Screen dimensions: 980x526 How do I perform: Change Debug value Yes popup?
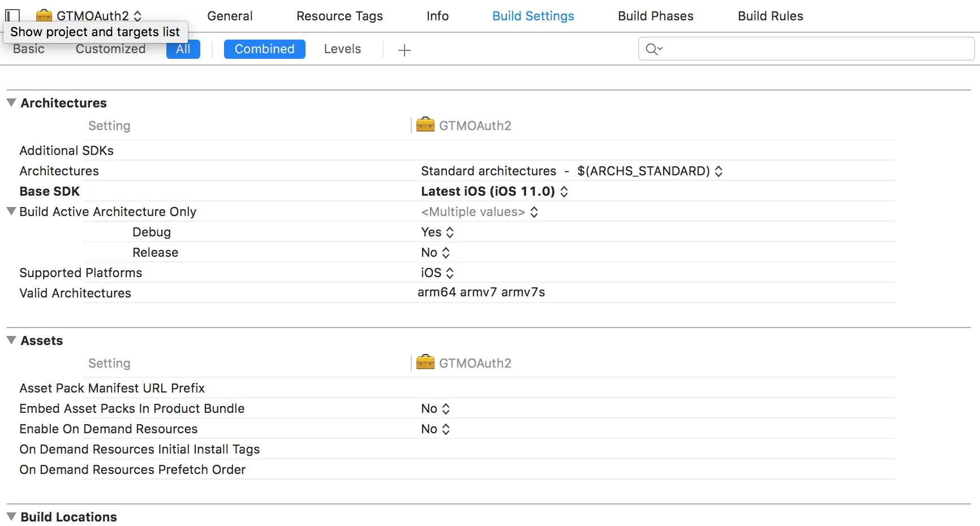coord(437,232)
